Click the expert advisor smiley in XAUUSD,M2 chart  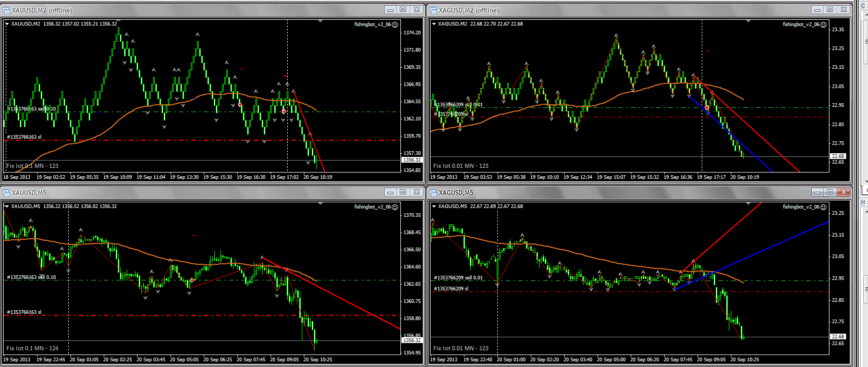395,25
